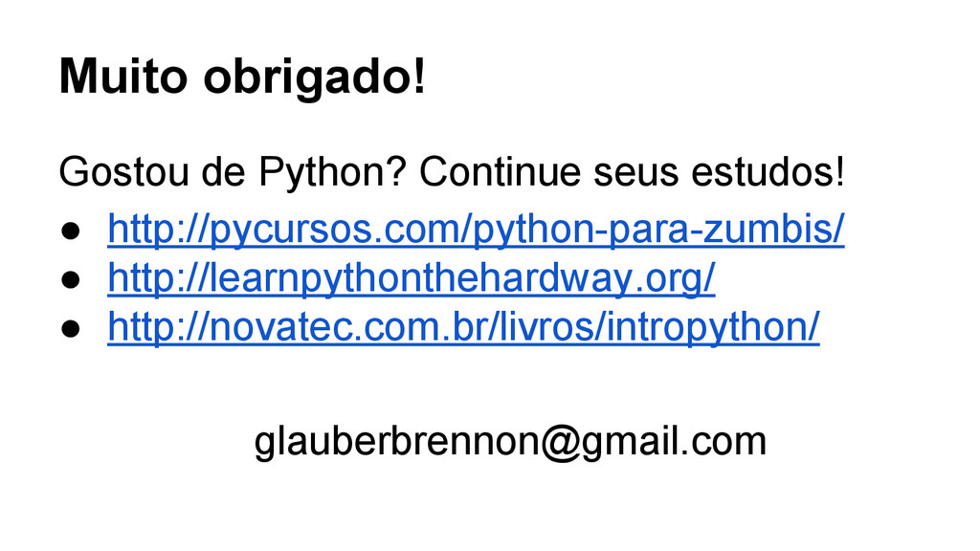Viewport: 980px width, 551px height.
Task: Click the word "Continue" in the subtitle
Action: 500,172
